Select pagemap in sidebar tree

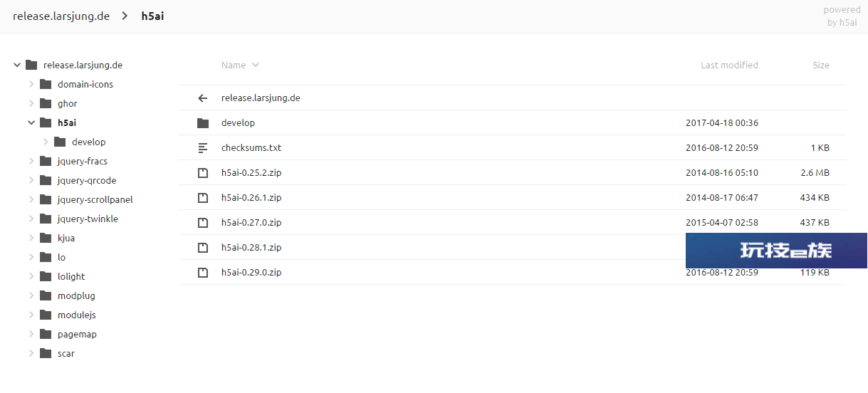(x=77, y=334)
